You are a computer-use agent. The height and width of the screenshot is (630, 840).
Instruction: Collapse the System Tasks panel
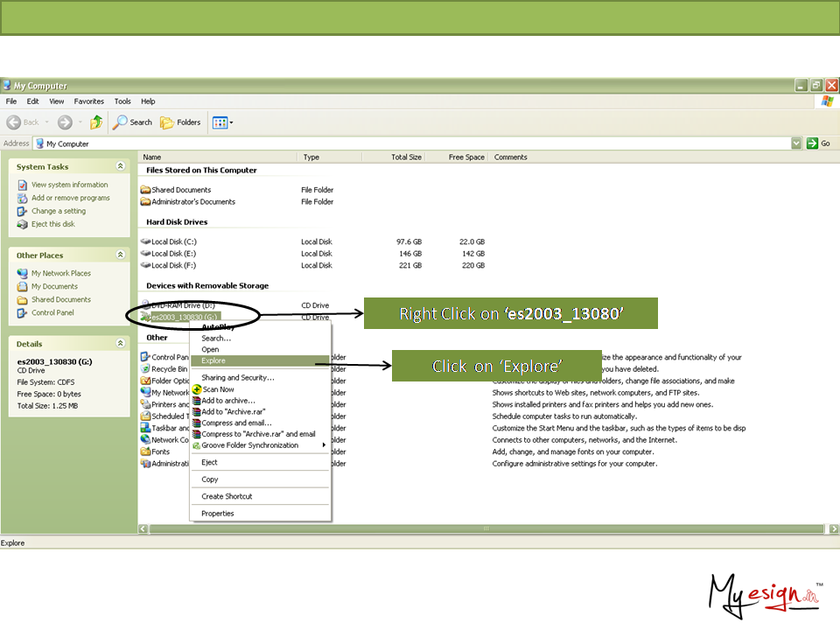coord(120,166)
